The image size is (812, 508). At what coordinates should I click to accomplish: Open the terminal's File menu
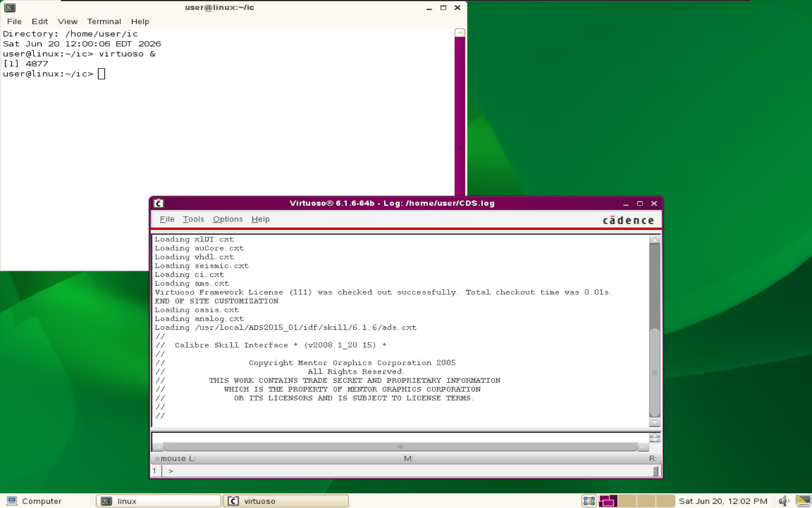coord(14,22)
